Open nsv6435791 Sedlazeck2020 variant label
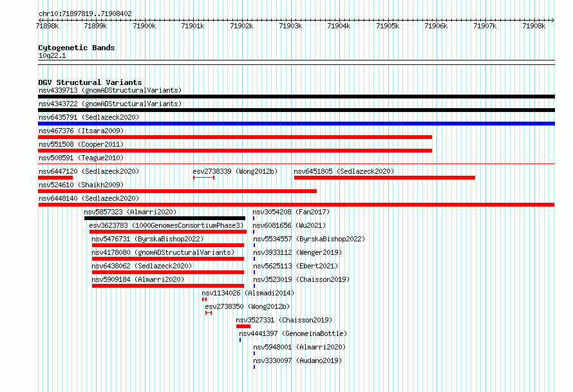 (89, 117)
